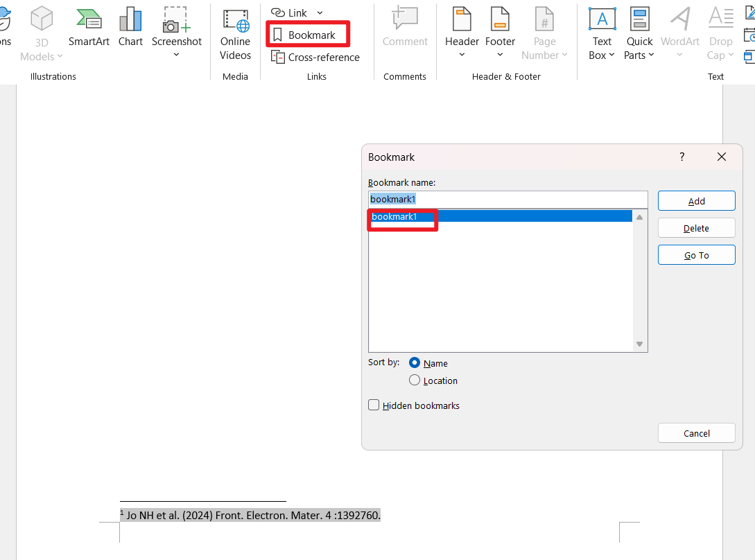755x560 pixels.
Task: Insert a SmartArt graphic
Action: 89,27
